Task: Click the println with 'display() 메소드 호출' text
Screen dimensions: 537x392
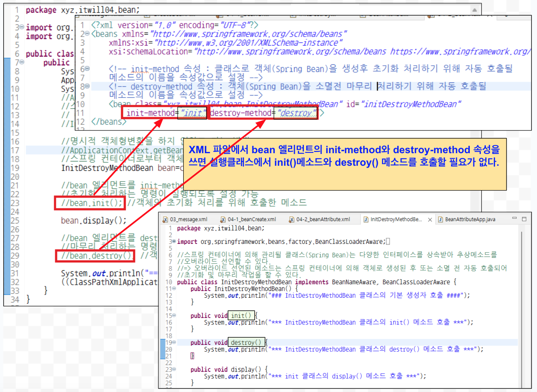Action: click(x=315, y=376)
